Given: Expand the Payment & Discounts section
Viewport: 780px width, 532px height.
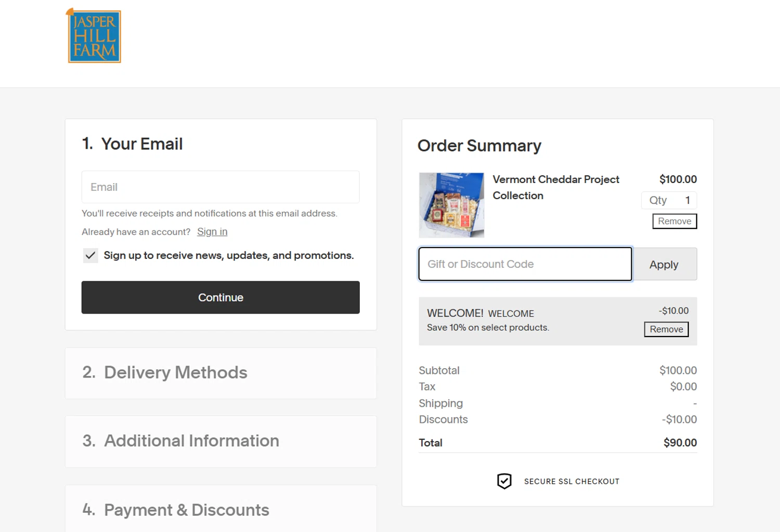Looking at the screenshot, I should [221, 509].
